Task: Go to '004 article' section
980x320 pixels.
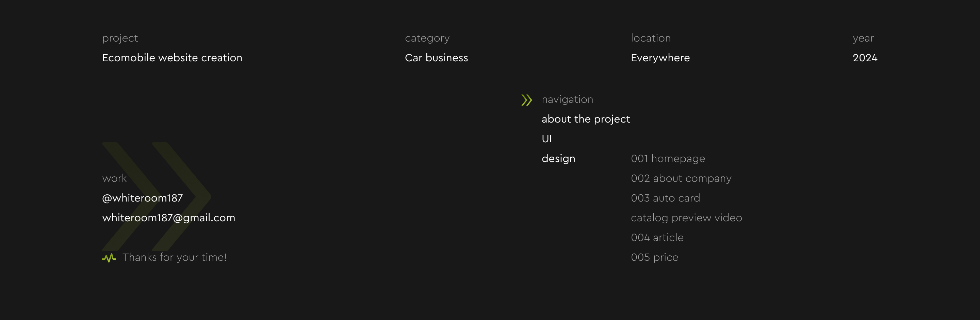Action: click(657, 238)
